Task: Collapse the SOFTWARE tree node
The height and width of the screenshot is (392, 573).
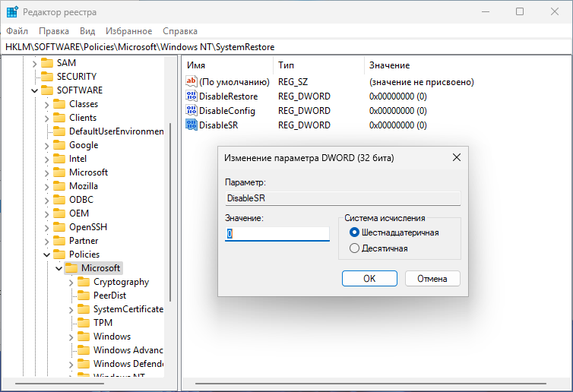Action: point(34,90)
